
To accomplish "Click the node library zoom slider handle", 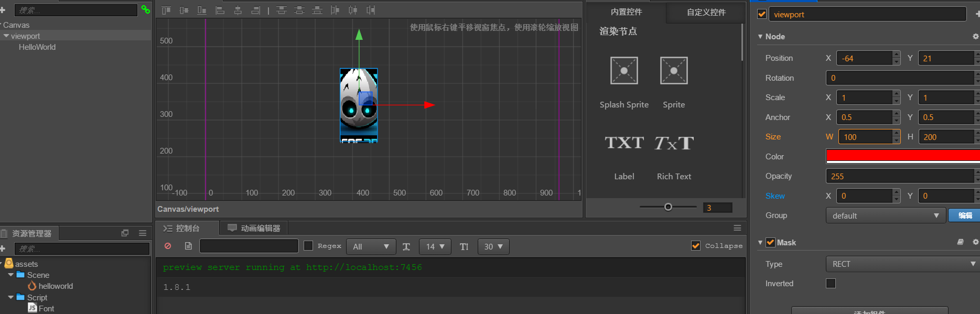I will point(668,207).
